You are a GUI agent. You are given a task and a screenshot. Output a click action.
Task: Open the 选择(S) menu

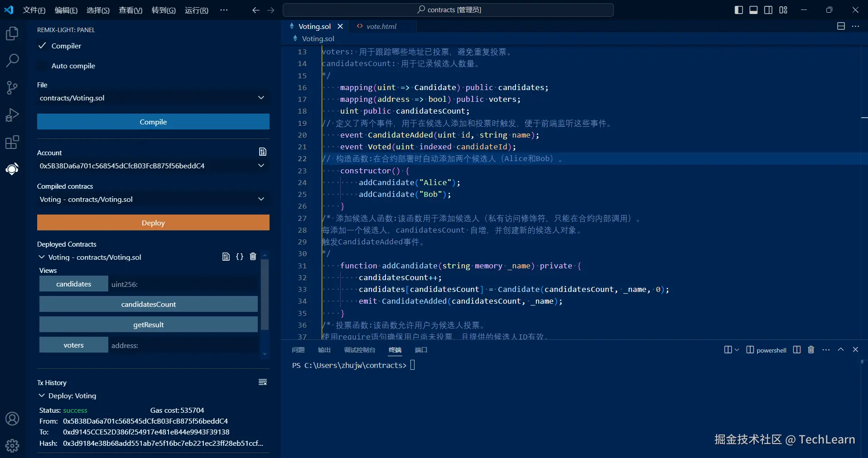point(98,10)
